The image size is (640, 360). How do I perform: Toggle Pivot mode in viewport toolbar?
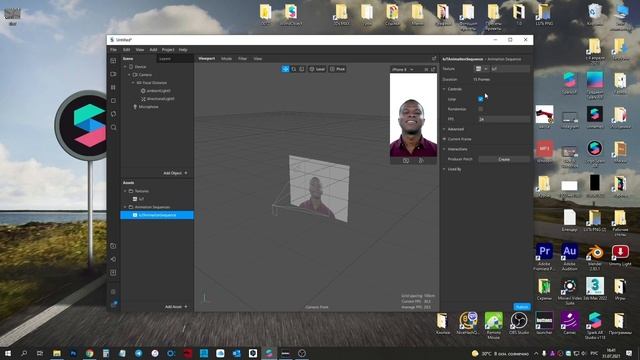click(x=338, y=69)
